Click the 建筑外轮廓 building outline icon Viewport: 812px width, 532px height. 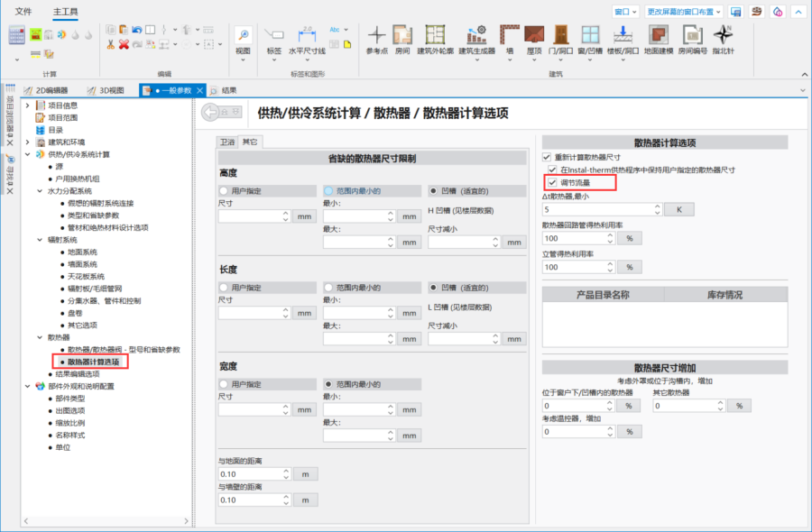click(437, 37)
